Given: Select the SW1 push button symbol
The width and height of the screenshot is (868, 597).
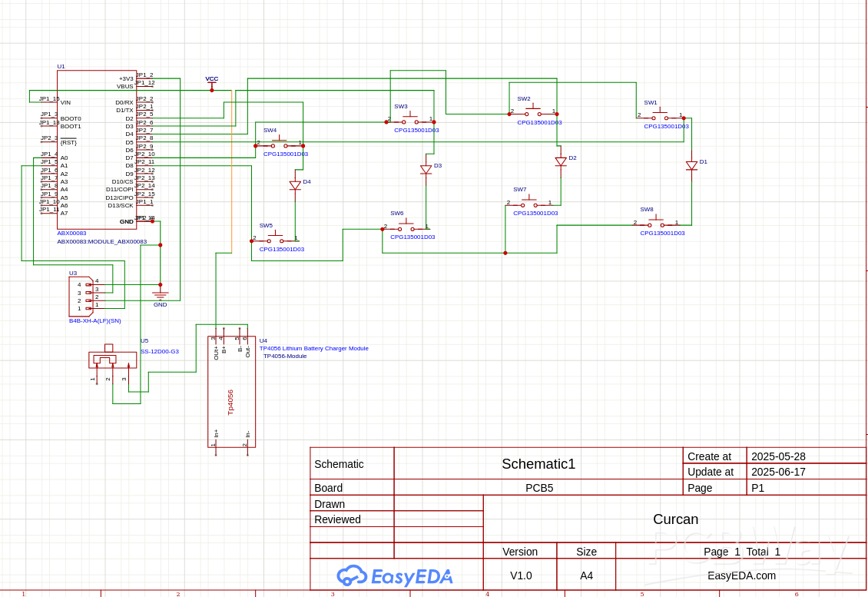Looking at the screenshot, I should click(x=659, y=117).
